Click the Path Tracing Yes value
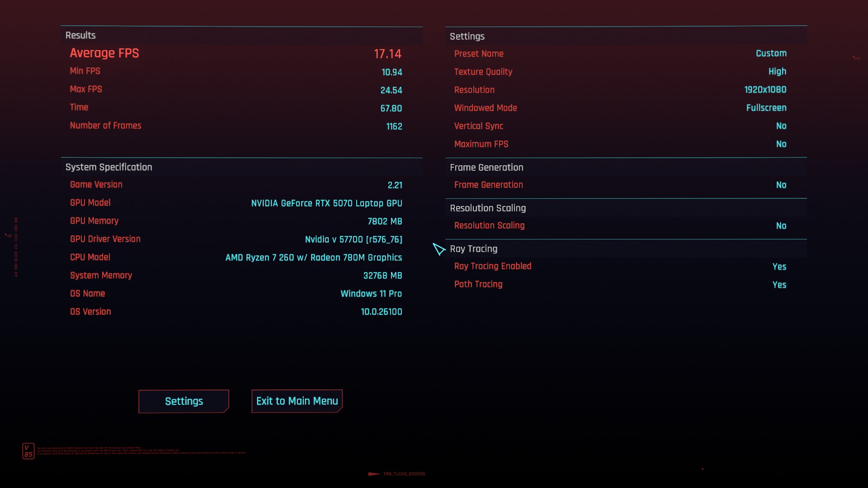The height and width of the screenshot is (488, 868). click(779, 285)
